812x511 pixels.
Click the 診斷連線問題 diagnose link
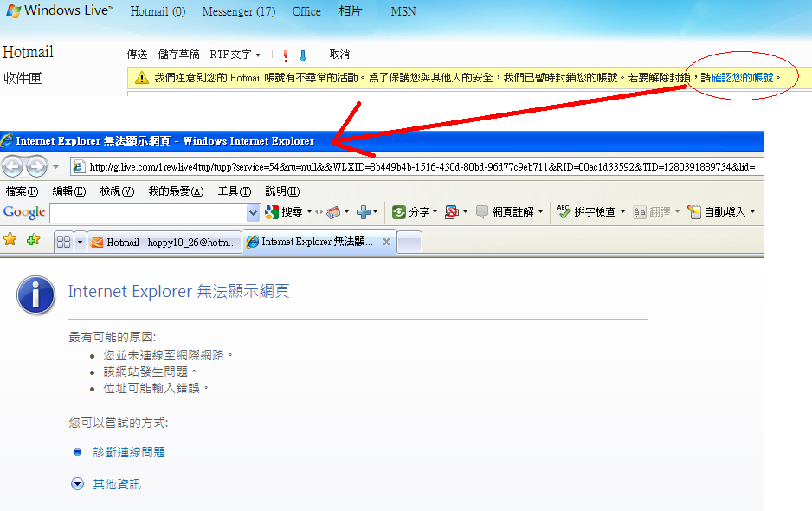click(129, 452)
